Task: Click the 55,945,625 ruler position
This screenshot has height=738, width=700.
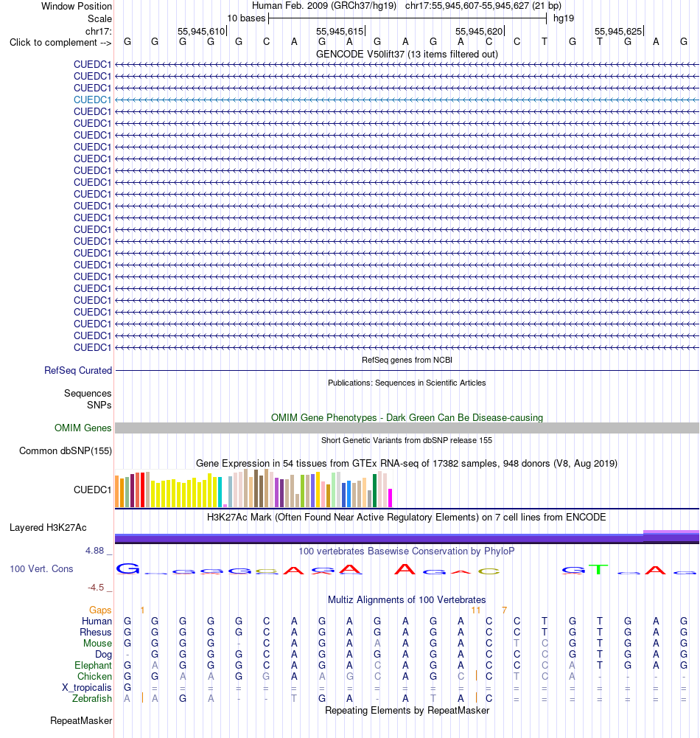Action: [618, 31]
